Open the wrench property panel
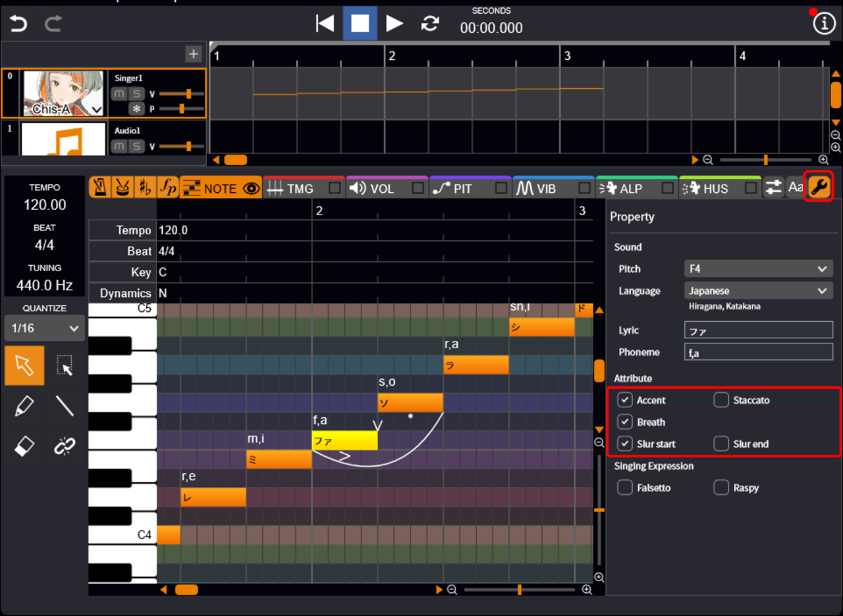Viewport: 843px width, 616px height. pyautogui.click(x=819, y=188)
